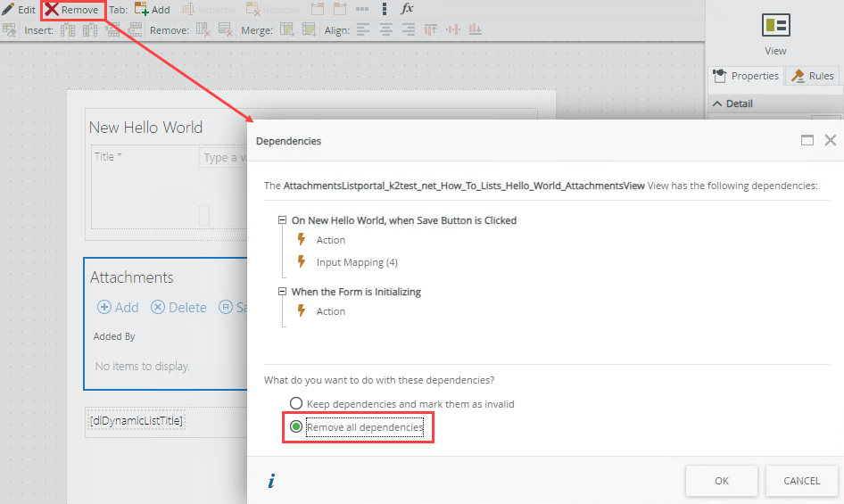Switch to the Rules tab
The height and width of the screenshot is (504, 844).
(812, 76)
